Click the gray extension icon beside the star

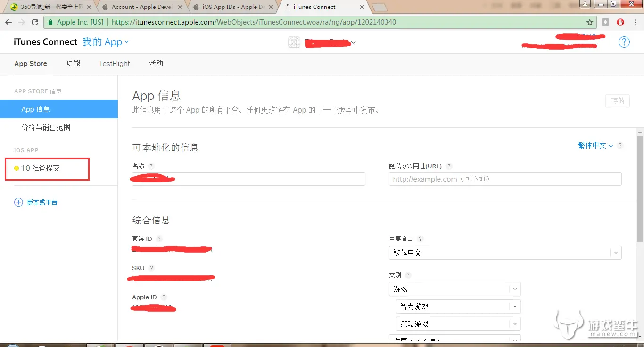pos(606,22)
